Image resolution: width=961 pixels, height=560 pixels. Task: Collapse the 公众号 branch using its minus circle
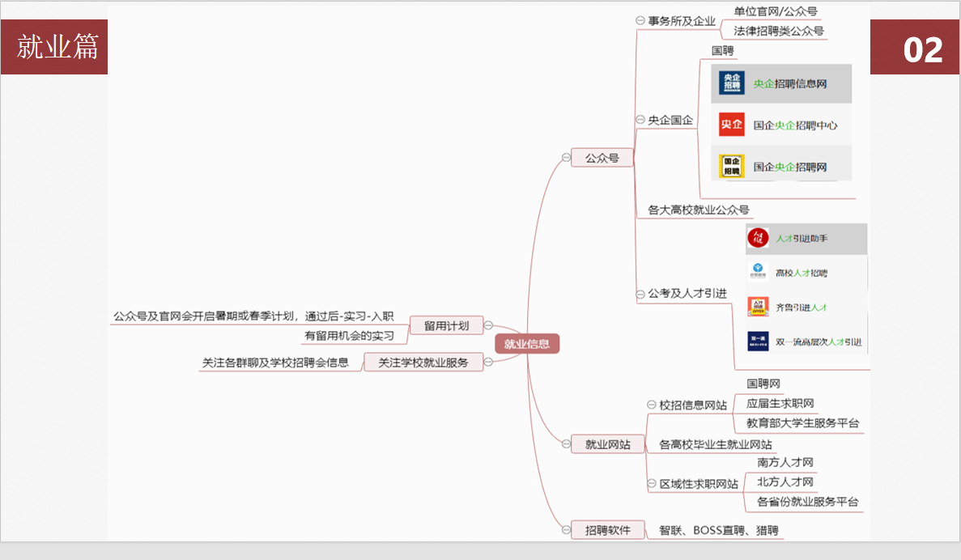point(566,159)
